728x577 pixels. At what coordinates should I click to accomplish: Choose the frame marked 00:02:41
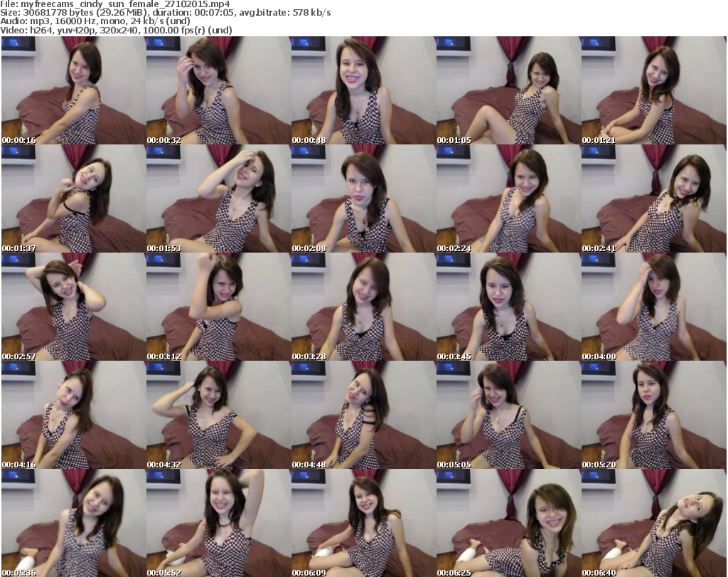tap(653, 198)
